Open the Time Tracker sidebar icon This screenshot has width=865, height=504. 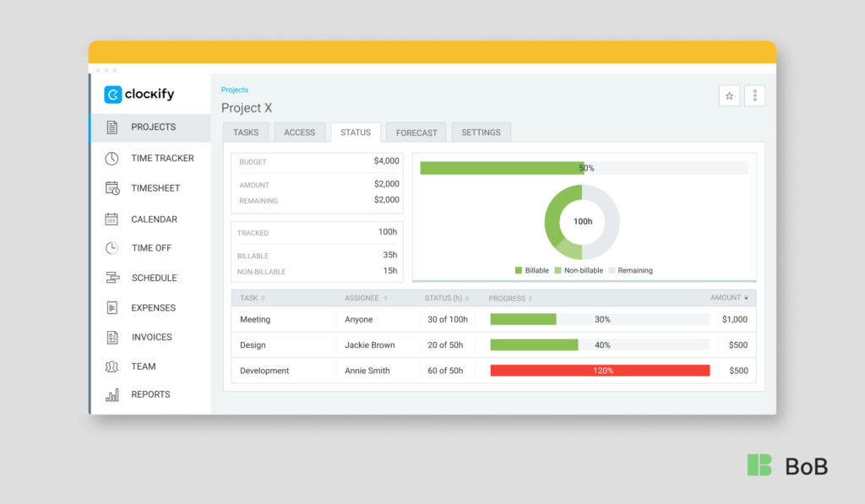[111, 158]
